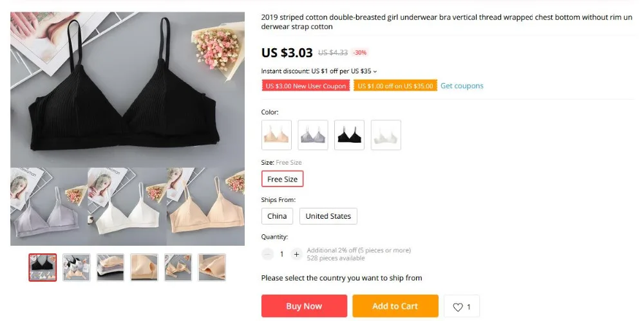Click the quantity input field
The height and width of the screenshot is (321, 644).
[282, 254]
